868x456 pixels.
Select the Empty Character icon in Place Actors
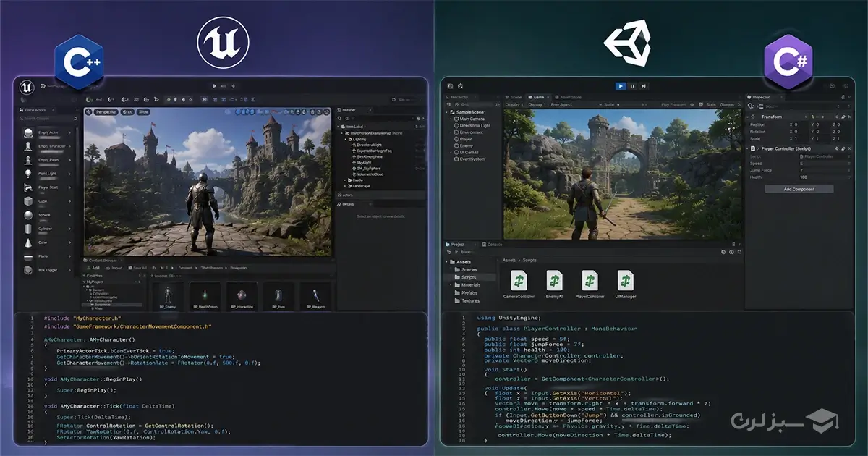coord(28,146)
